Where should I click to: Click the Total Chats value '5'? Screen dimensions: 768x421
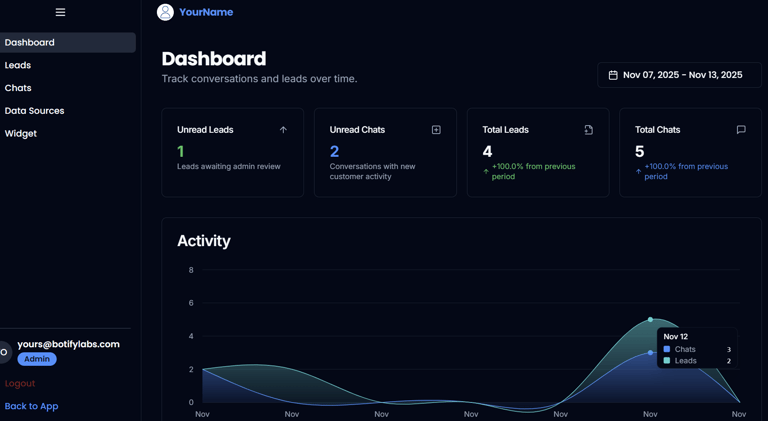point(640,151)
